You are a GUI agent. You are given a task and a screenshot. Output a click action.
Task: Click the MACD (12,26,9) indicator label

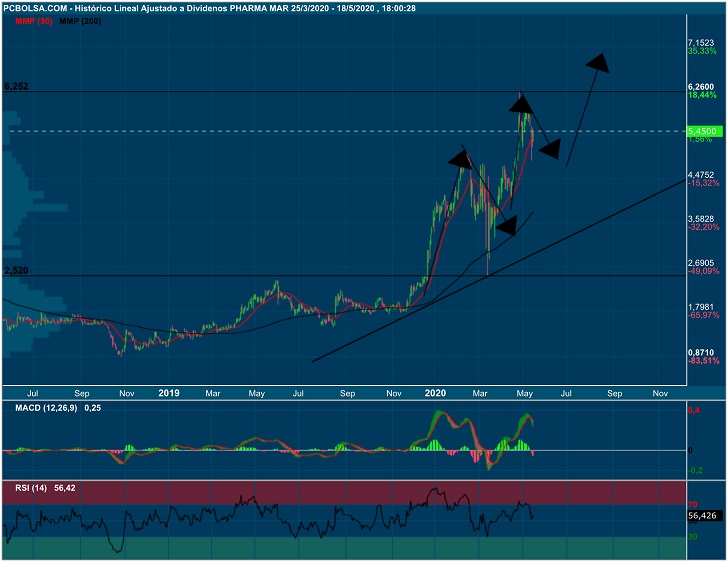pyautogui.click(x=46, y=408)
